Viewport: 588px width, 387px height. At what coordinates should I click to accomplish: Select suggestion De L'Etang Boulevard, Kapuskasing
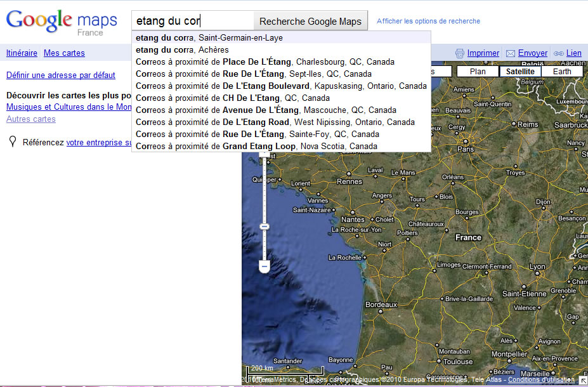(x=281, y=86)
